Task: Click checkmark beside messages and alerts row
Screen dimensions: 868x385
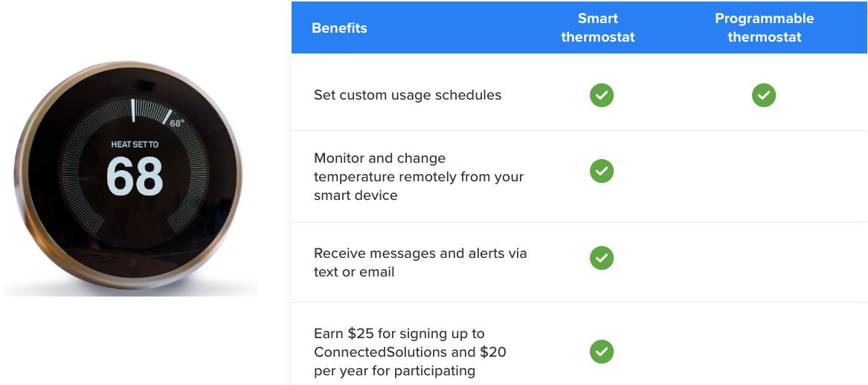Action: (601, 258)
